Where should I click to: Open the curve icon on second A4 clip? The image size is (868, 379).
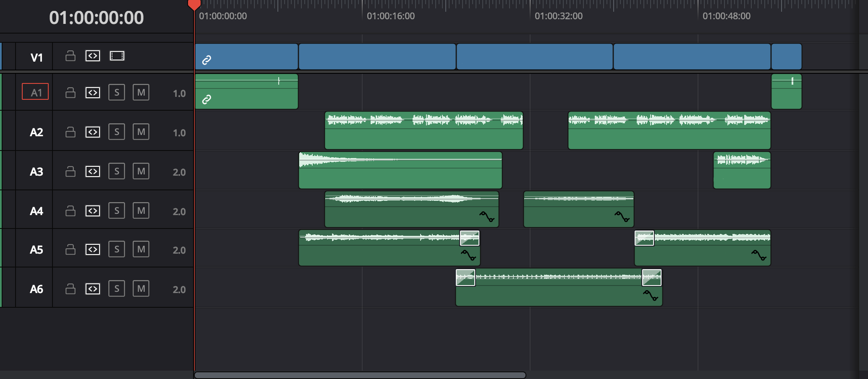622,216
